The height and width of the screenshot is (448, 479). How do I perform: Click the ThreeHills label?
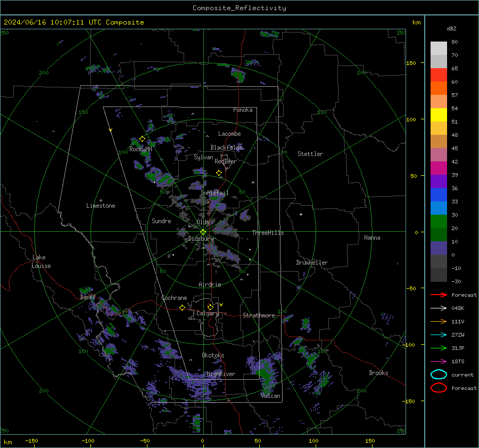point(268,233)
